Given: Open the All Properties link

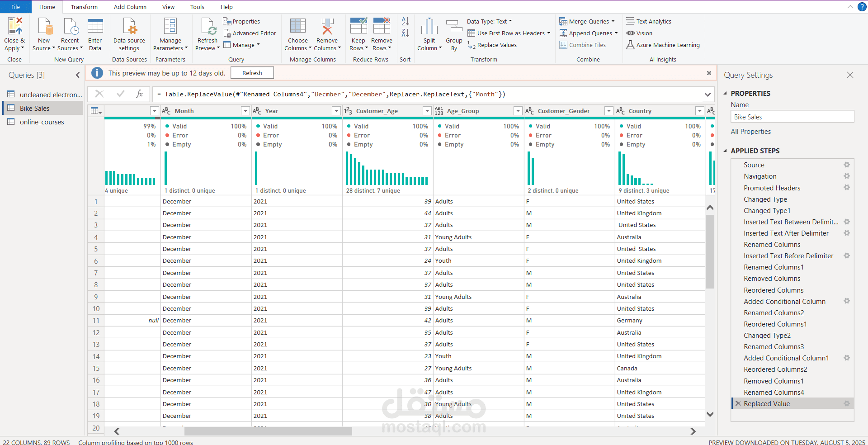Looking at the screenshot, I should 750,132.
